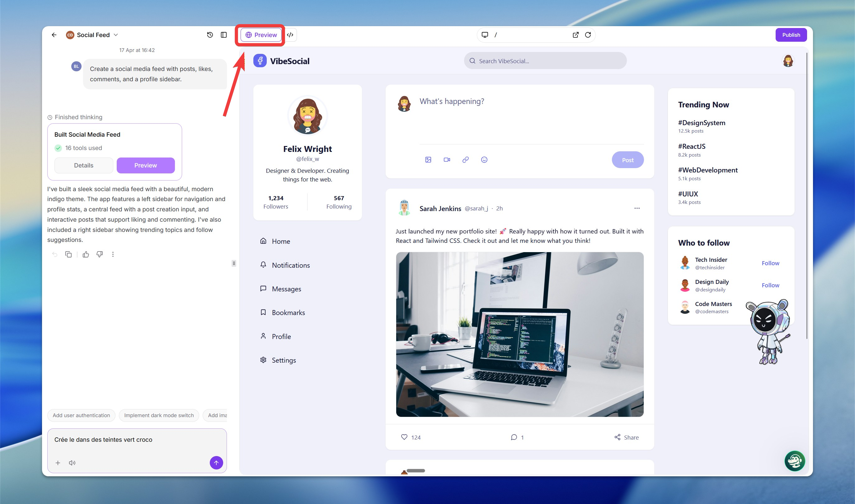The width and height of the screenshot is (855, 504).
Task: Click Felix Wright's profile picture
Action: point(307,115)
